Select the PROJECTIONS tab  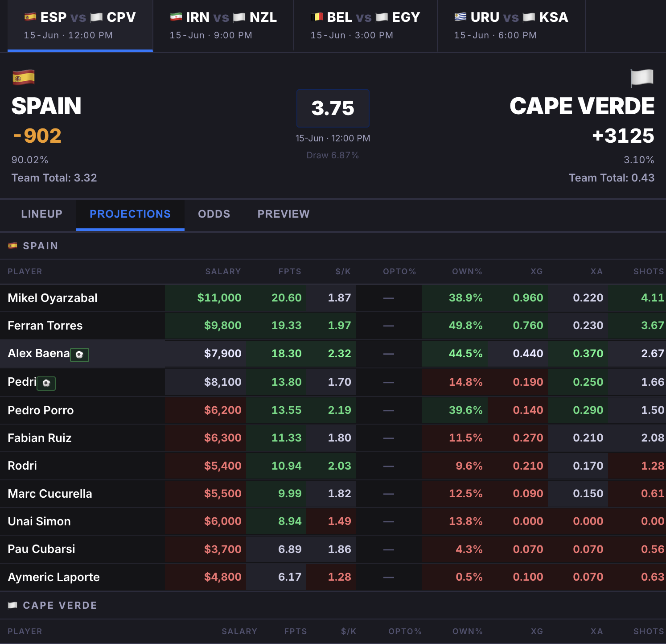[130, 214]
